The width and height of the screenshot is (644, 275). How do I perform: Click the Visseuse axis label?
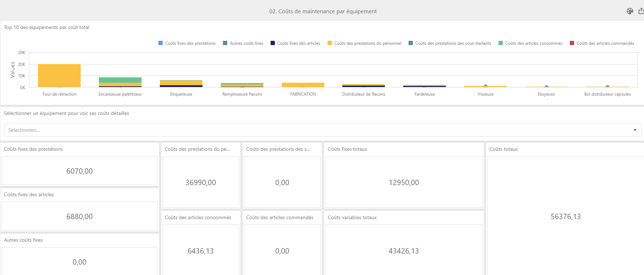coord(486,94)
